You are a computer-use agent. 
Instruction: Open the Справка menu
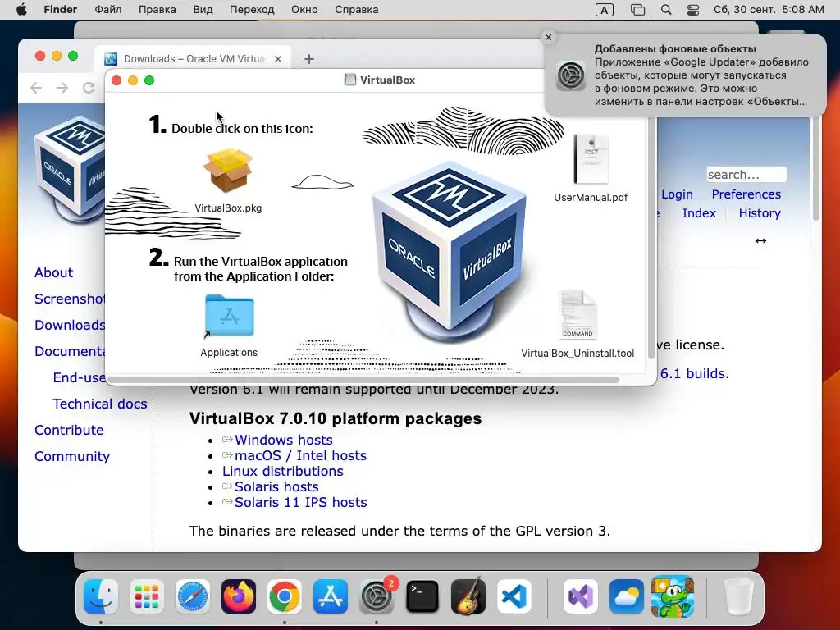(x=357, y=10)
